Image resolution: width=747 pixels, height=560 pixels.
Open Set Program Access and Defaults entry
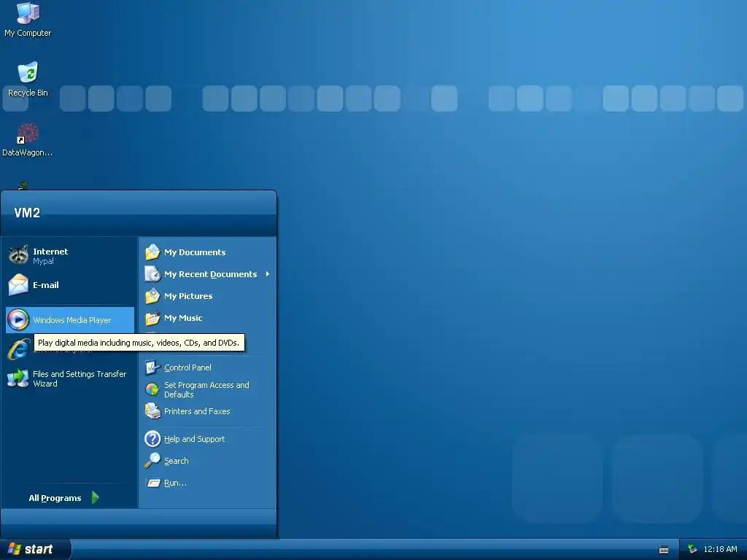point(208,389)
